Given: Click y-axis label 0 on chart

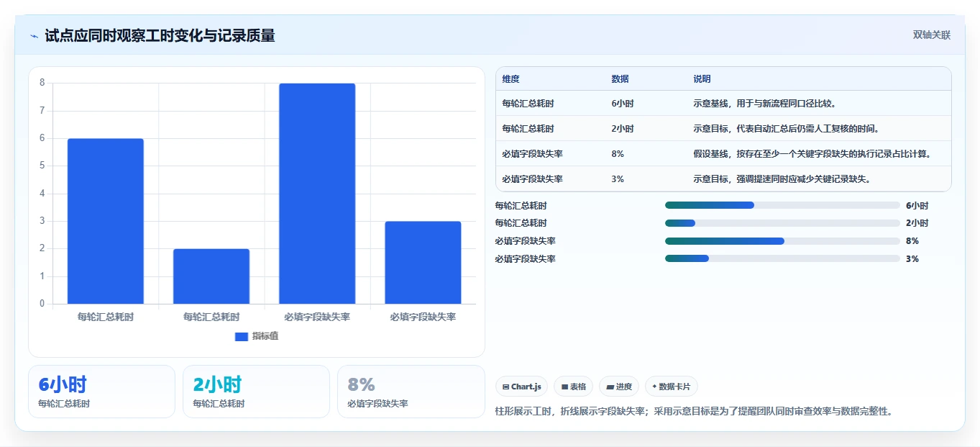Looking at the screenshot, I should pyautogui.click(x=42, y=304).
